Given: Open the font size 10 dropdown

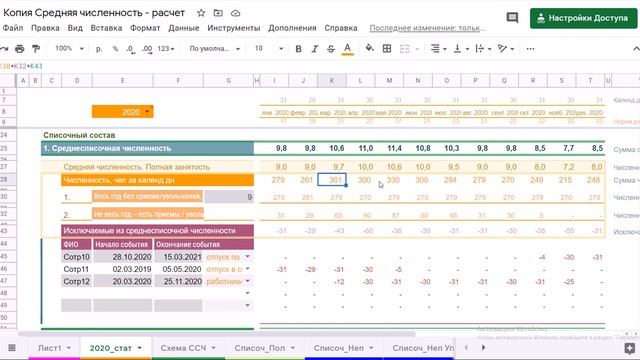Looking at the screenshot, I should [x=269, y=49].
